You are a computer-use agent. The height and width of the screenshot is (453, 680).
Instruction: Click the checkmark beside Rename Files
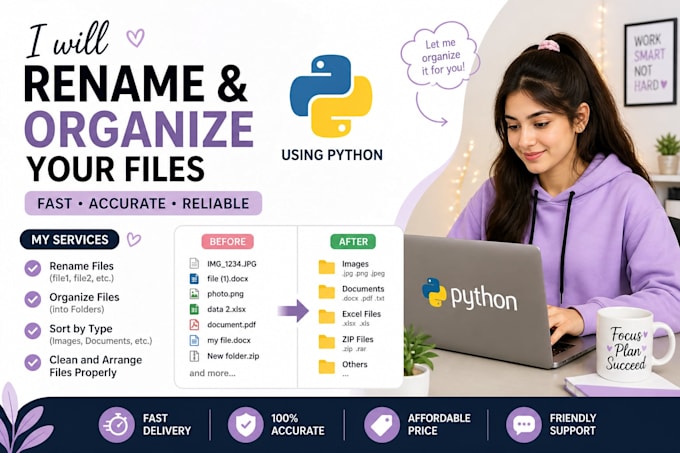(33, 268)
